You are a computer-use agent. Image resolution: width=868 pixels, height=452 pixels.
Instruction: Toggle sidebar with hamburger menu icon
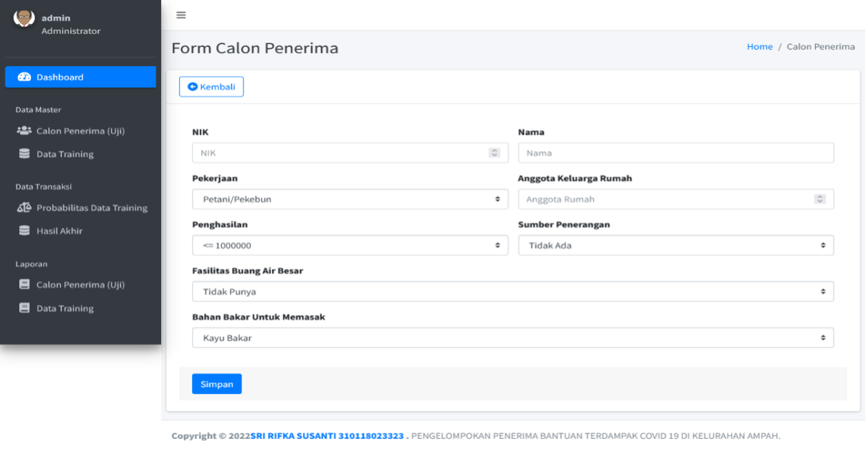point(181,15)
